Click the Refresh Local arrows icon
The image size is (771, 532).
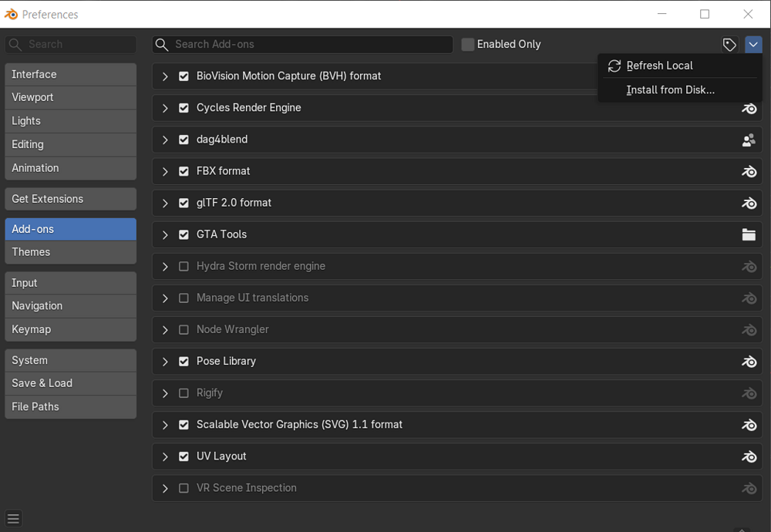pyautogui.click(x=614, y=66)
